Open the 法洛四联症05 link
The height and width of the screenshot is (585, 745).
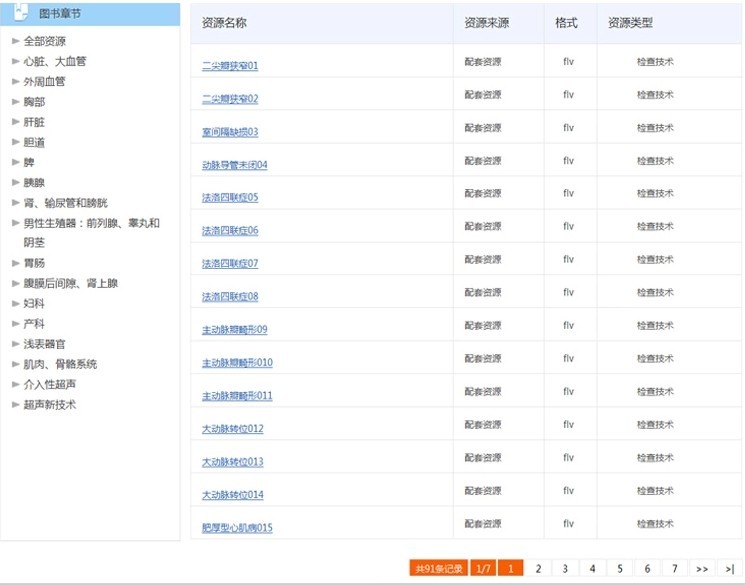pyautogui.click(x=230, y=197)
